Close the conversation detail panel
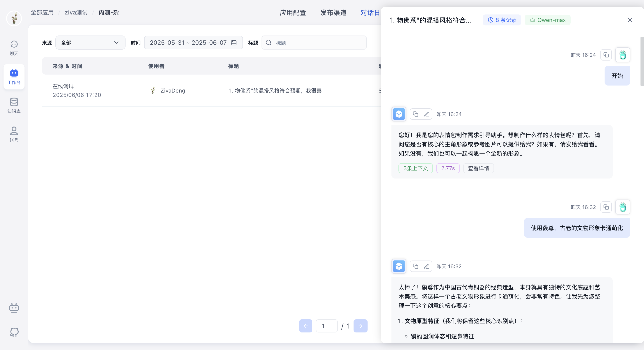 coord(630,20)
